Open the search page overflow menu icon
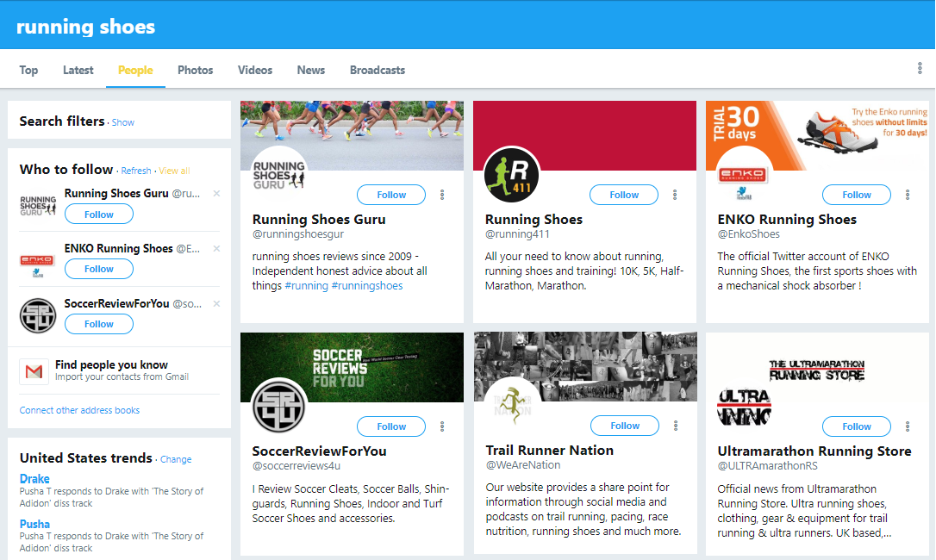Image resolution: width=936 pixels, height=560 pixels. (x=920, y=69)
